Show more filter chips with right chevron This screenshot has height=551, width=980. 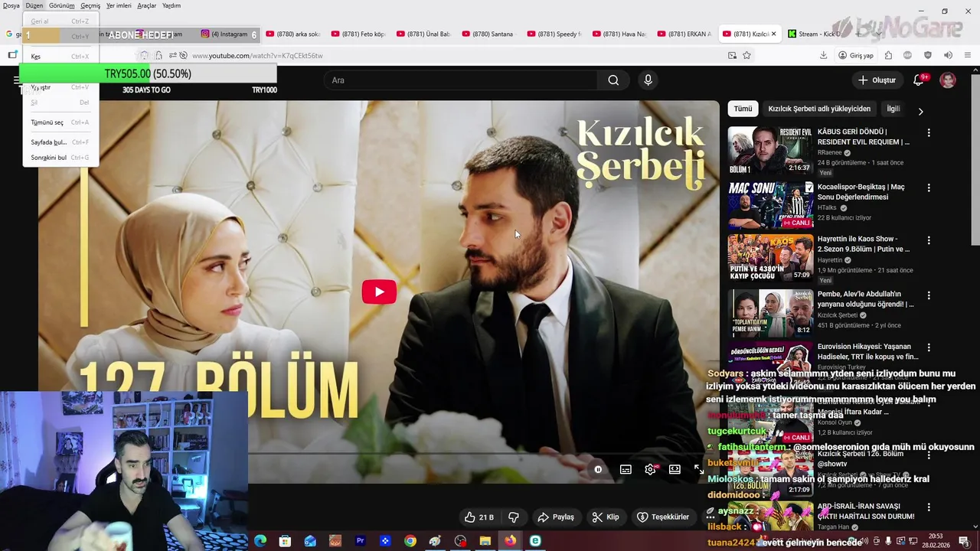(x=920, y=111)
